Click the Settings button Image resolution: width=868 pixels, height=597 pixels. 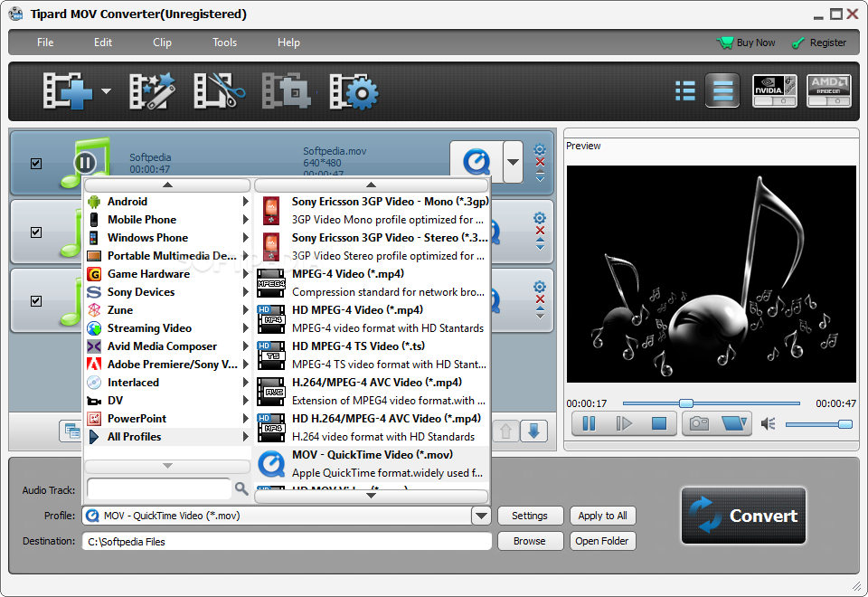530,516
